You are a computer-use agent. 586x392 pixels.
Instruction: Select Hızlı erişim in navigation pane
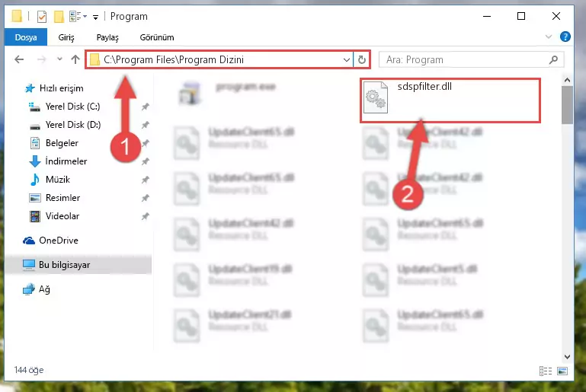coord(61,88)
